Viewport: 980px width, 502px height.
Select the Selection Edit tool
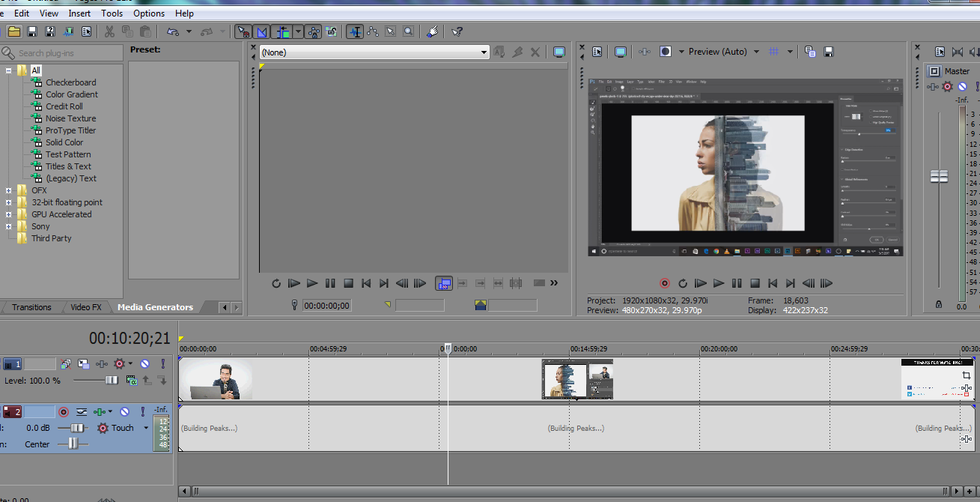point(390,31)
